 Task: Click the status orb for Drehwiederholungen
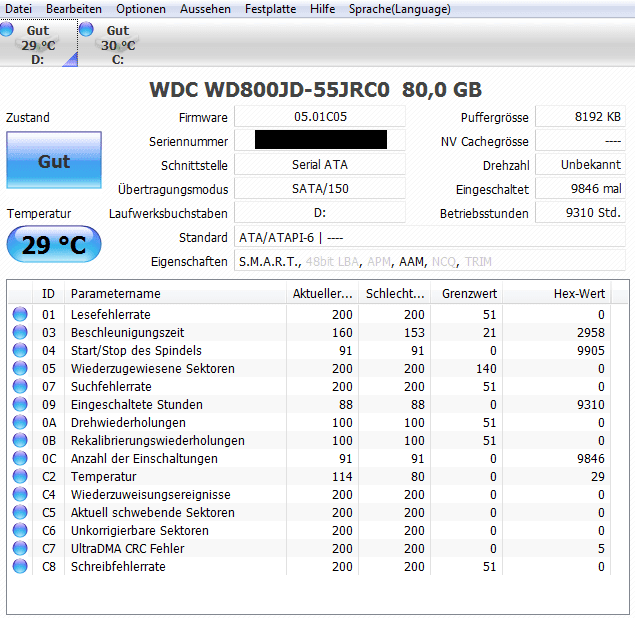click(x=20, y=422)
